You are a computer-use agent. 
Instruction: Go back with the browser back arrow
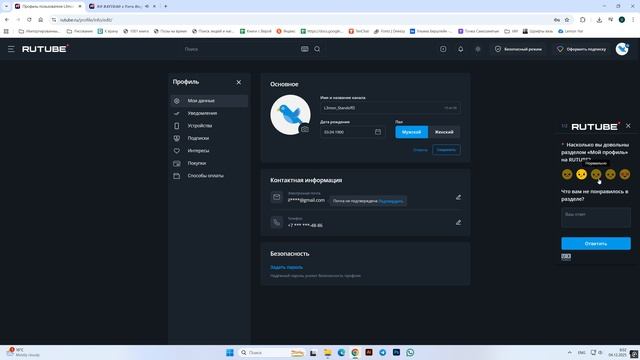(x=7, y=20)
